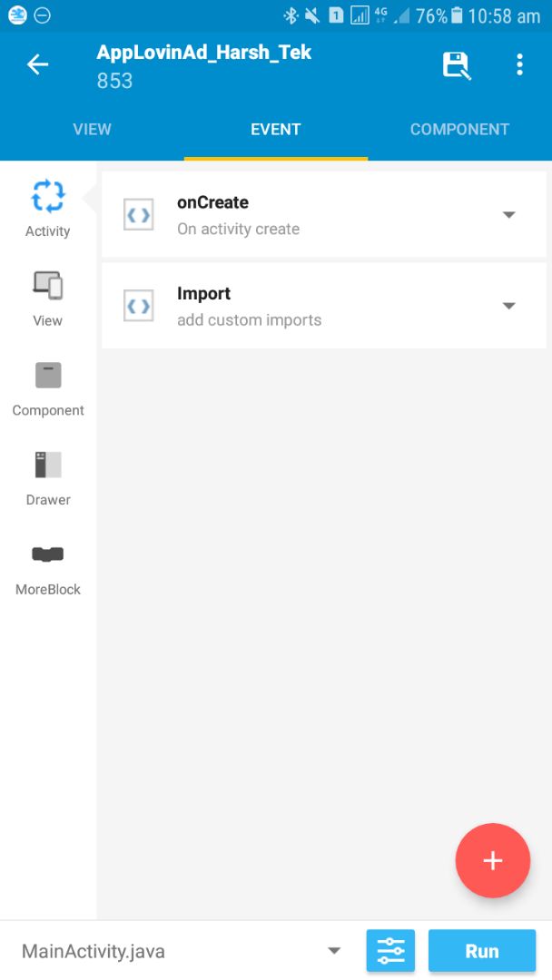Image resolution: width=552 pixels, height=980 pixels.
Task: Expand the Import event arrow
Action: pos(508,306)
